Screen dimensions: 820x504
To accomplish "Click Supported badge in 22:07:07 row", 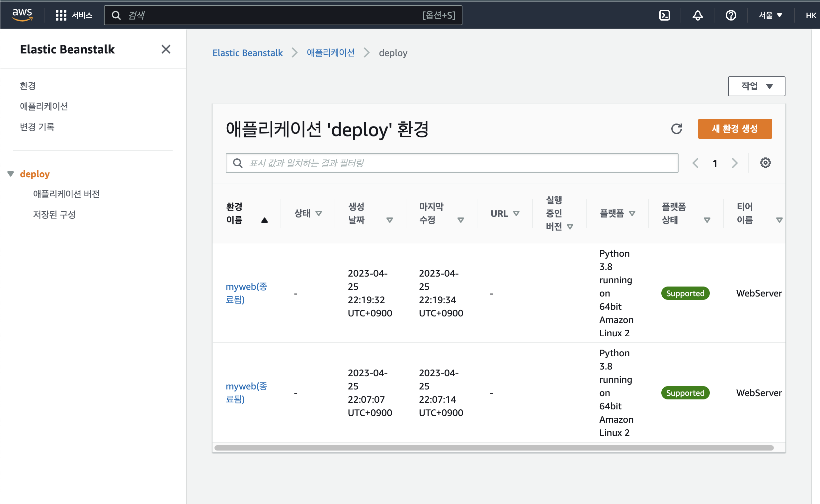I will click(x=685, y=393).
